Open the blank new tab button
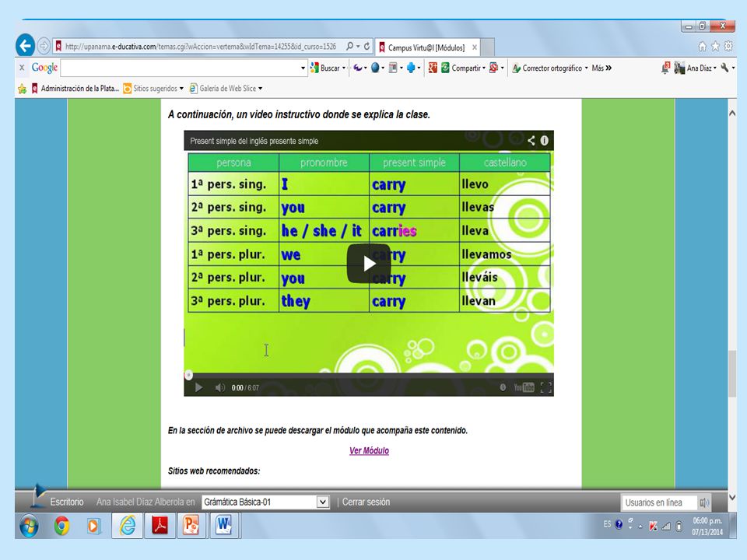 click(x=487, y=47)
